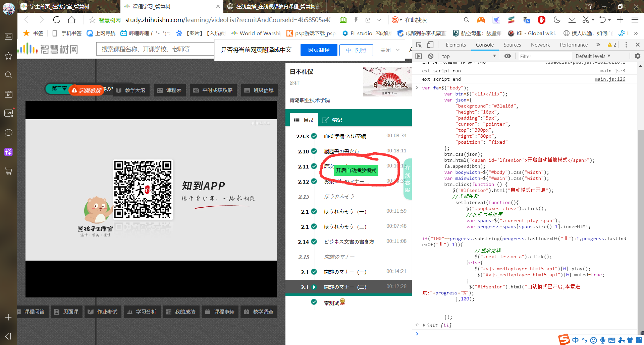Screen dimensions: 644x345
Task: Open the 学习分析 link
Action: click(142, 312)
